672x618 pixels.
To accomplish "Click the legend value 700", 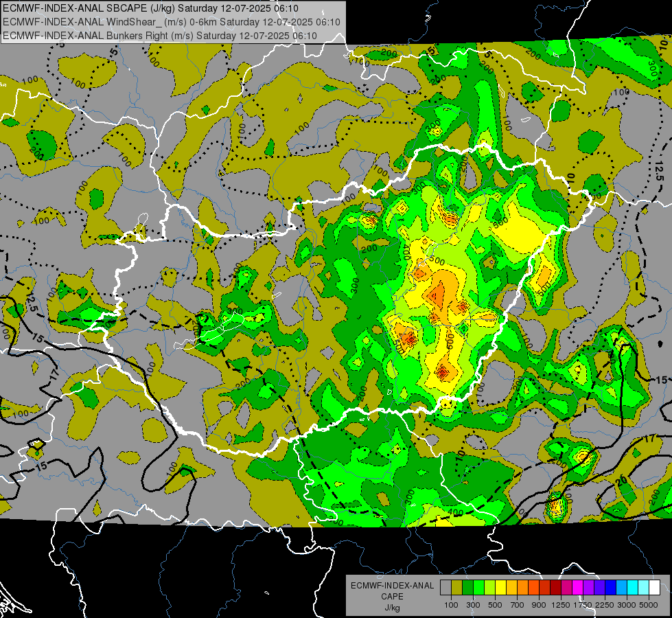I will coord(518,605).
